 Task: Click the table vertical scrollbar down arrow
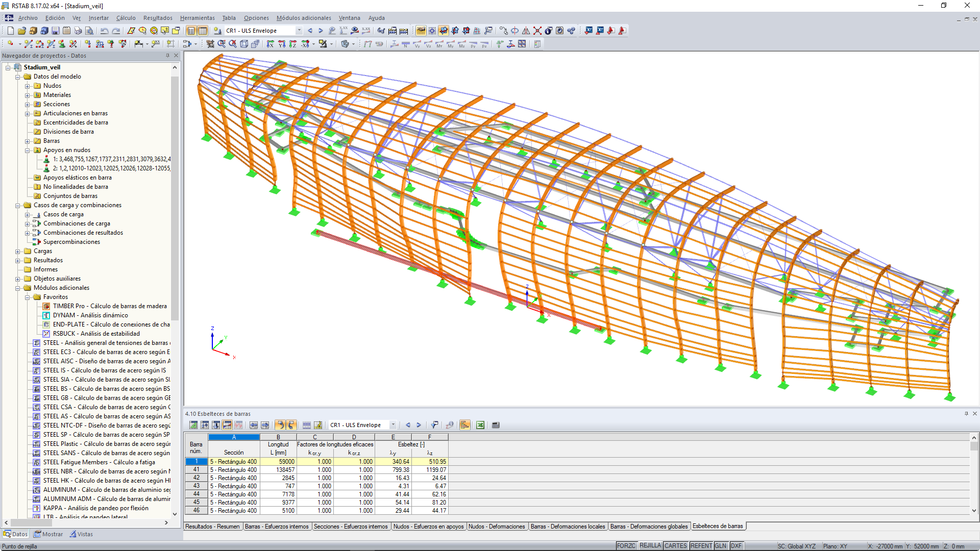tap(974, 510)
